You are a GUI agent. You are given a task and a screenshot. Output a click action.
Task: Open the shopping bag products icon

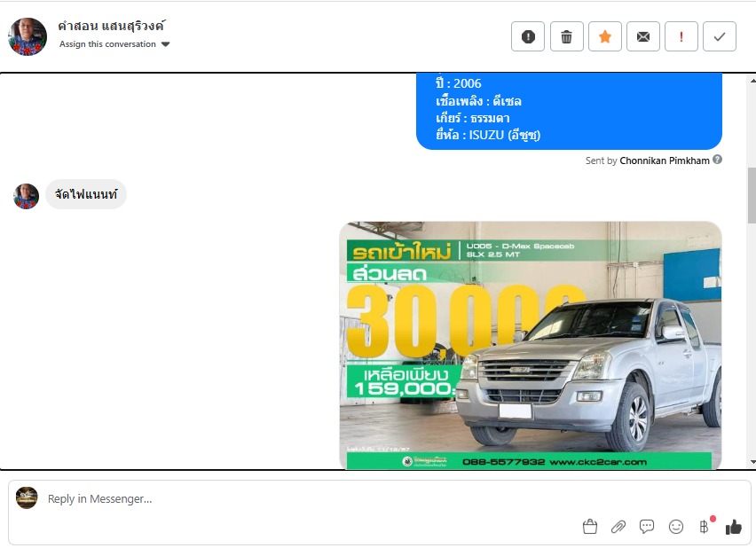590,527
